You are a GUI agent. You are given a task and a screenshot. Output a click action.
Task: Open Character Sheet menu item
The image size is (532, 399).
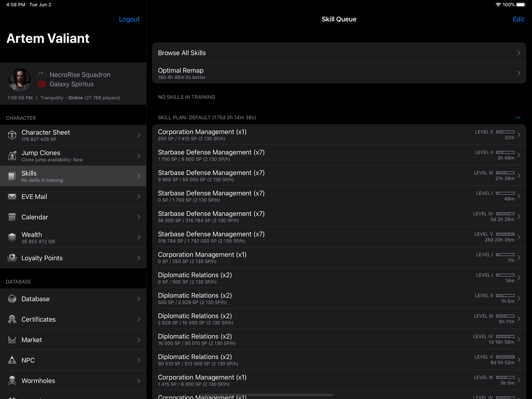tap(73, 135)
